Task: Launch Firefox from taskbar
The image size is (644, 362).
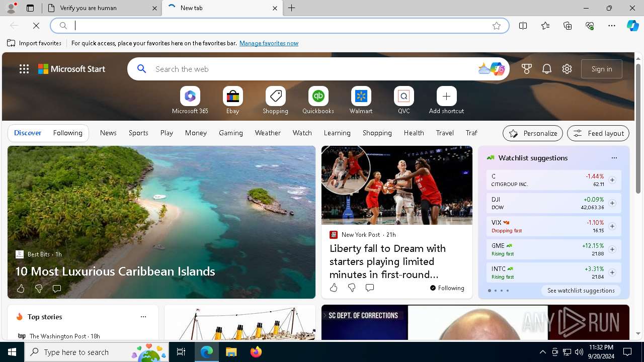Action: [256, 352]
